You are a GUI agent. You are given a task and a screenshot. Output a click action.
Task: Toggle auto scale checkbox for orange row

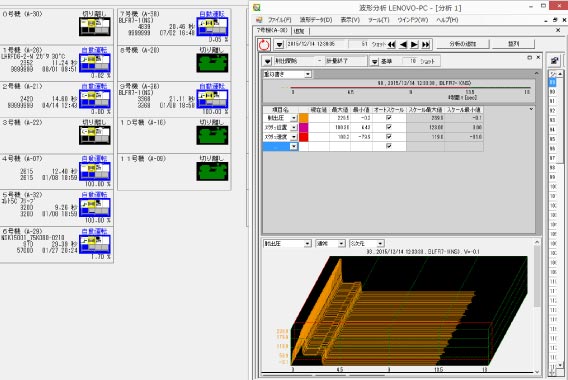389,118
